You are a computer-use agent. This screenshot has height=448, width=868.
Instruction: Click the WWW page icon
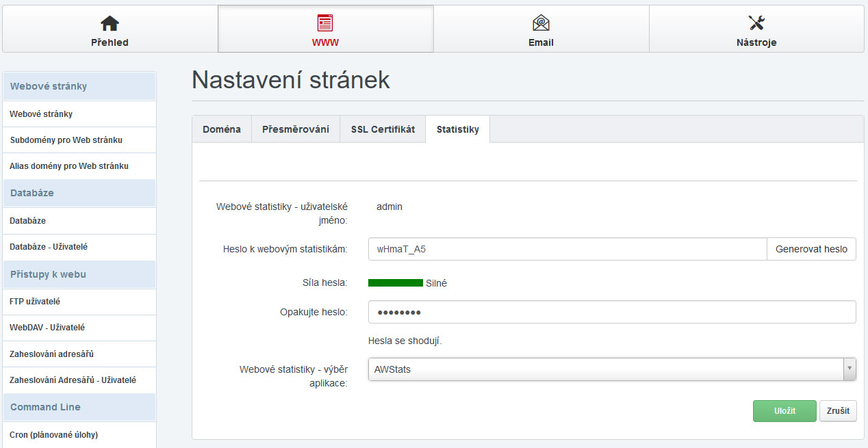(325, 23)
